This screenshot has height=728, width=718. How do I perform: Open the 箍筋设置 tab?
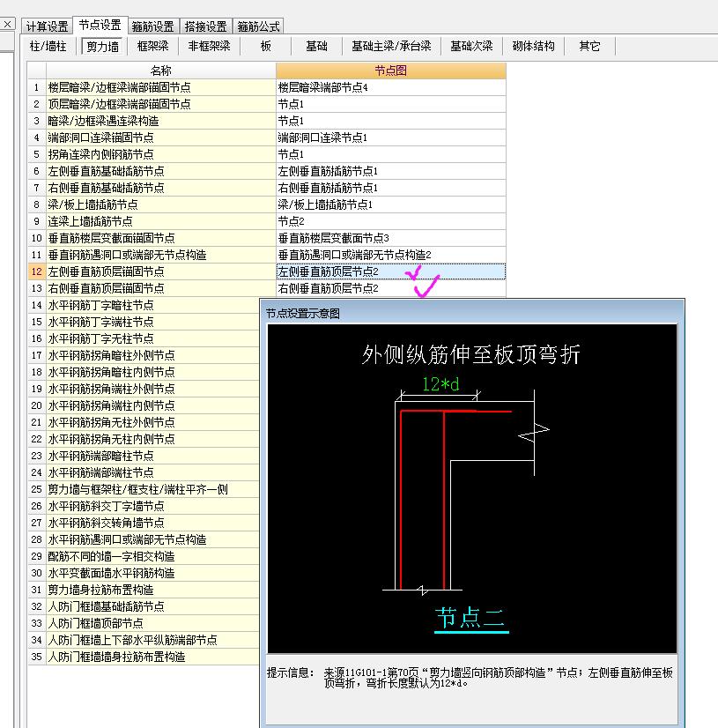[152, 26]
